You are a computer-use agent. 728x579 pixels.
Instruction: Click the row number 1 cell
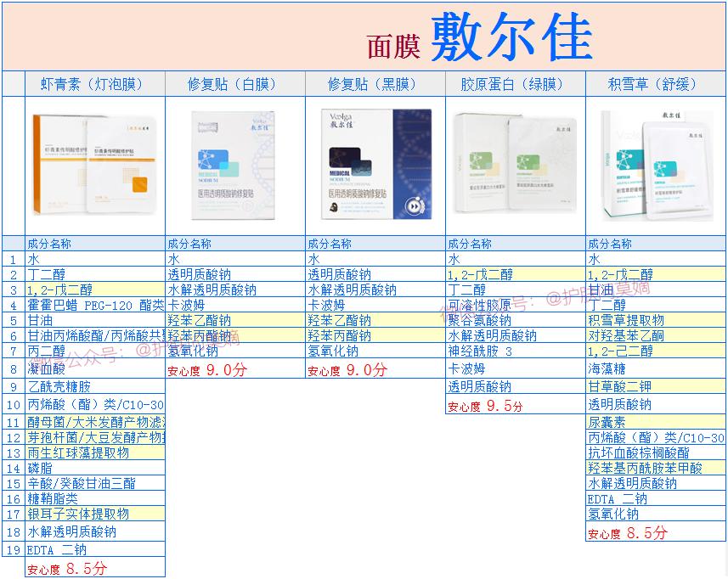click(x=14, y=259)
